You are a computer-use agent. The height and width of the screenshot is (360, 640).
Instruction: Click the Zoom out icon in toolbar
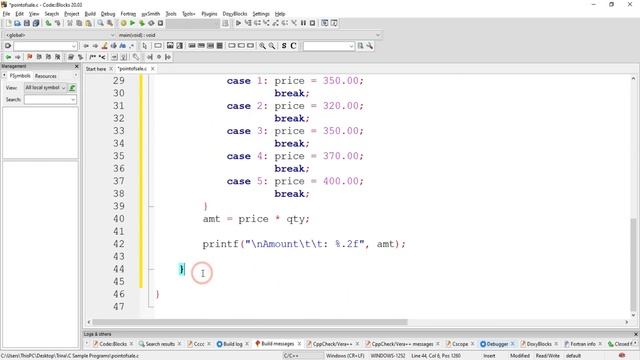271,46
